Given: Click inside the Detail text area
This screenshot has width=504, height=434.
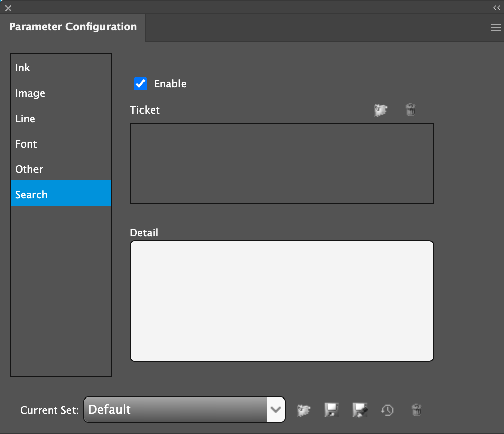Looking at the screenshot, I should (x=281, y=301).
